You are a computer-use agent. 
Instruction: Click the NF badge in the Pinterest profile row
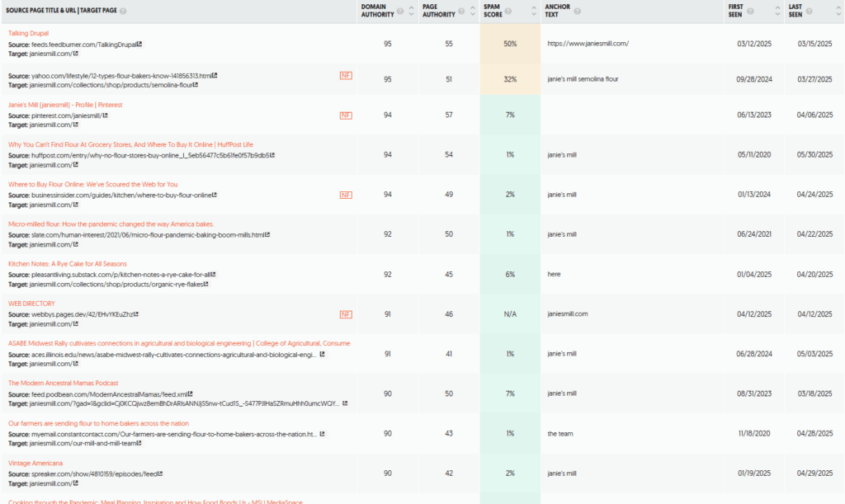[x=346, y=115]
